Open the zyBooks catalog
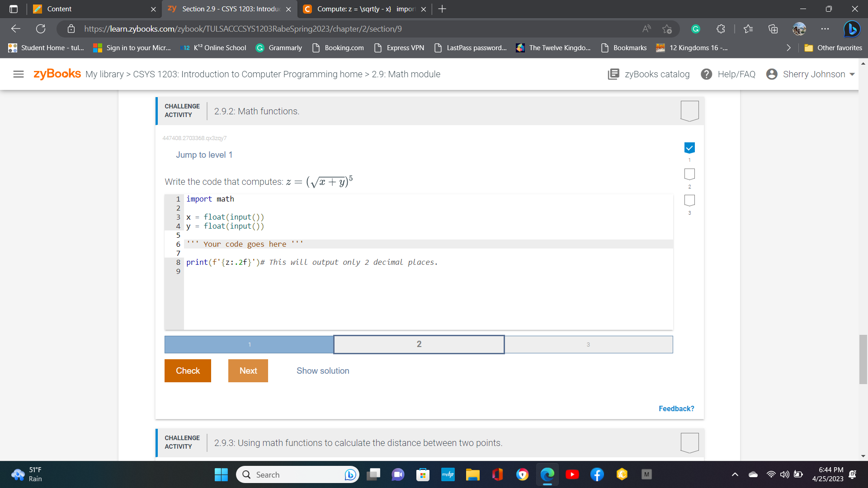 (648, 74)
